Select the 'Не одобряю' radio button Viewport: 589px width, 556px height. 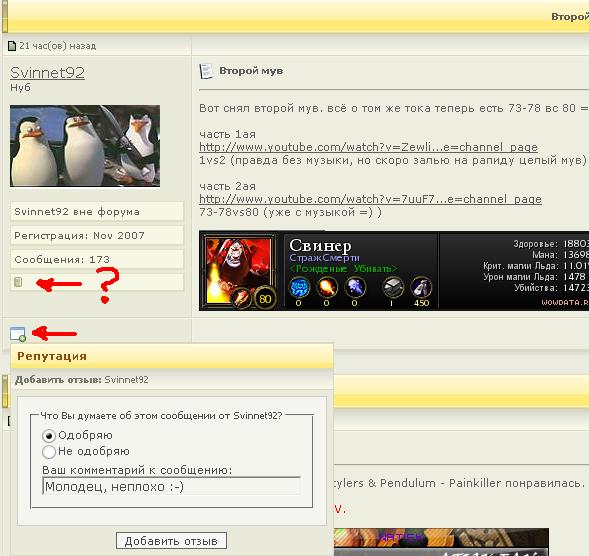pyautogui.click(x=49, y=452)
